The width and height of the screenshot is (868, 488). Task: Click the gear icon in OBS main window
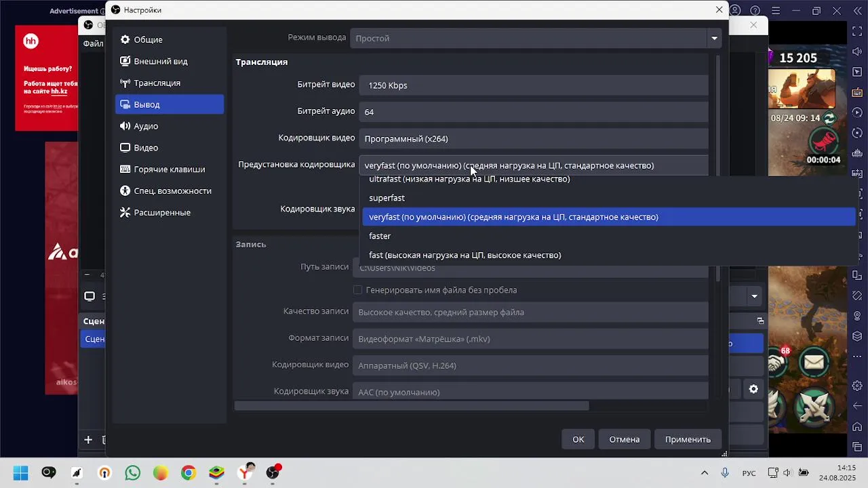coord(753,389)
